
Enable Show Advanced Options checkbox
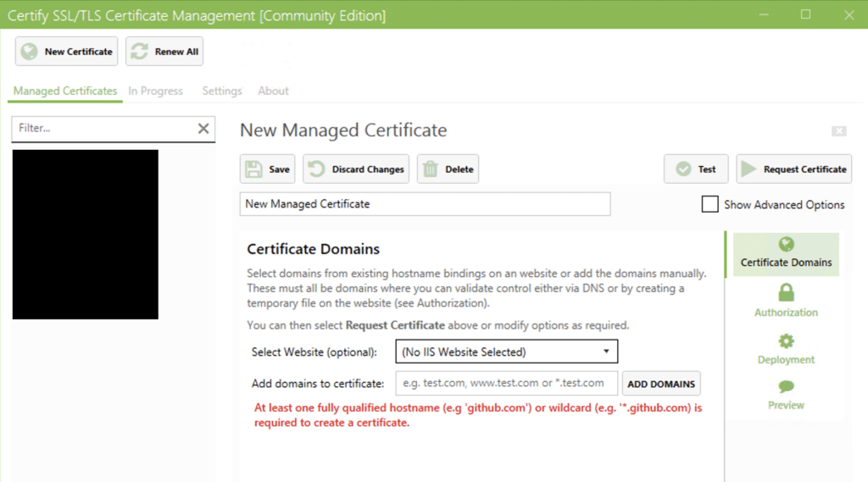click(709, 204)
